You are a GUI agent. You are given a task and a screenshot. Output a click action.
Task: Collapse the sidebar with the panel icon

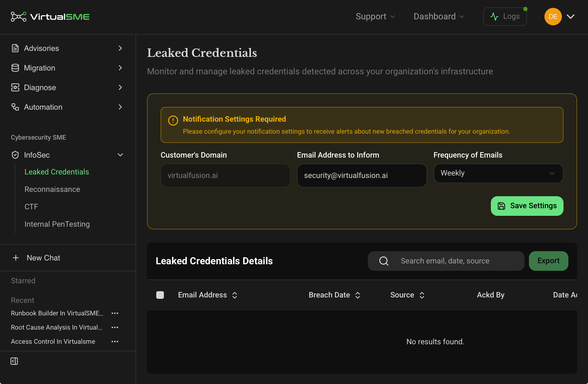[14, 361]
